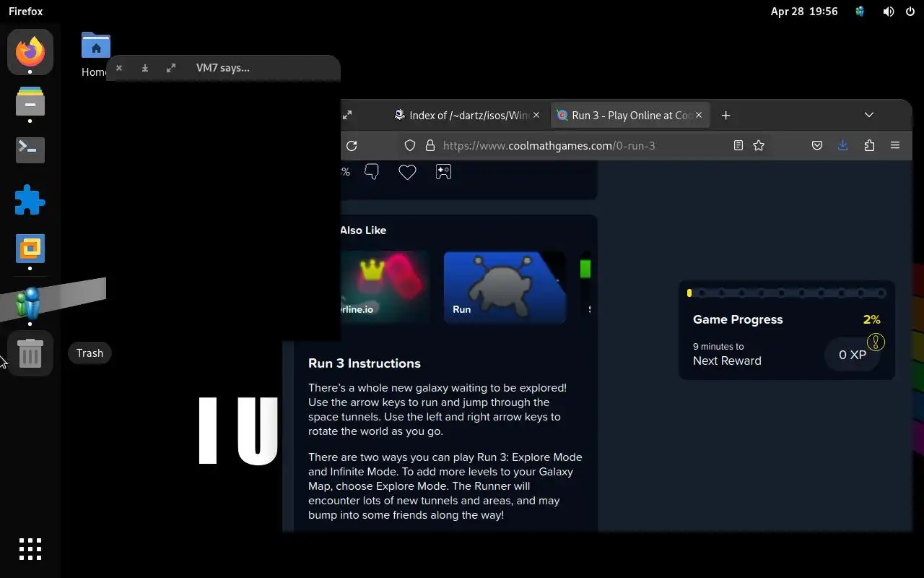Click the tracking protection shield icon

[x=410, y=145]
